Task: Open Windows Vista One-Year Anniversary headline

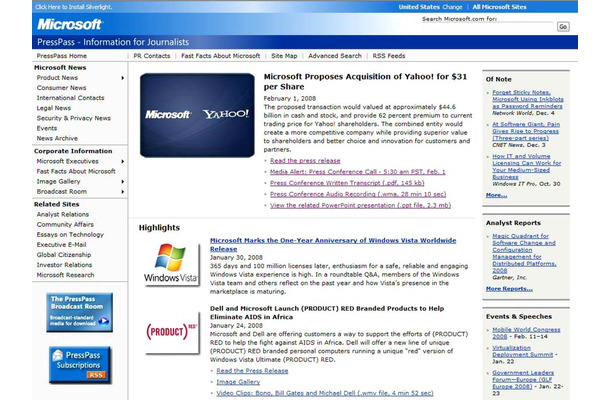Action: click(333, 245)
